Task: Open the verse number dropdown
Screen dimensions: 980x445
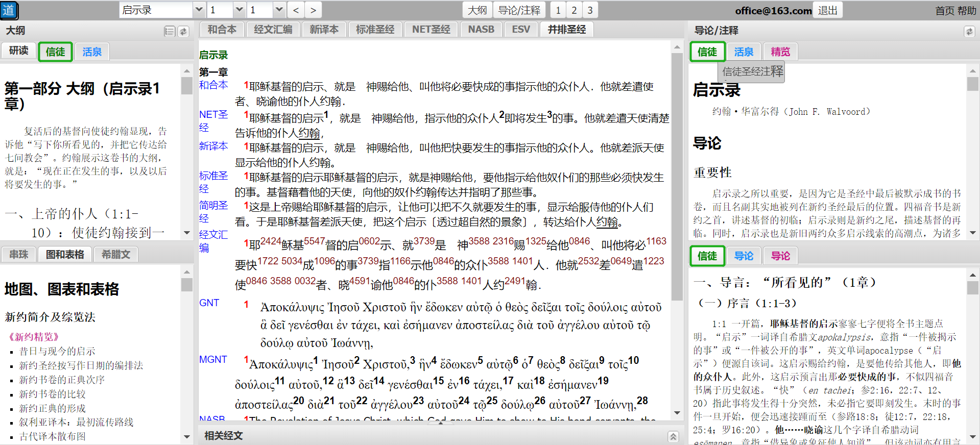Action: coord(279,10)
